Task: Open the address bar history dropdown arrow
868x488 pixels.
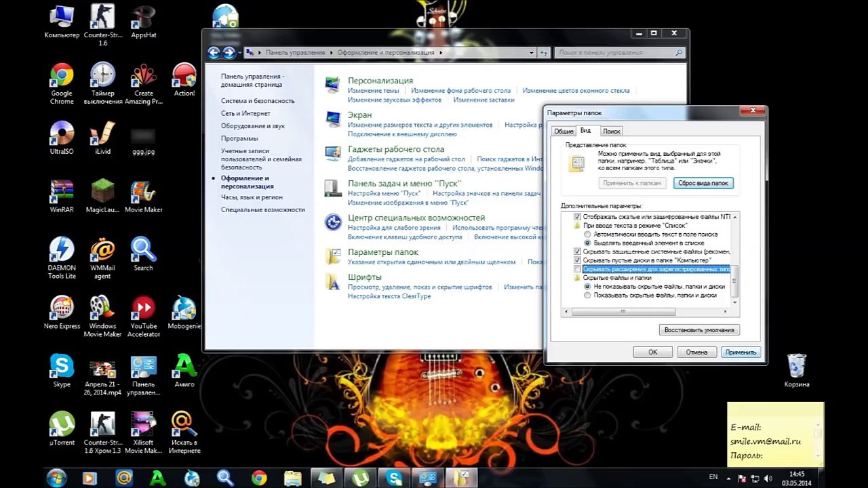Action: pos(533,53)
